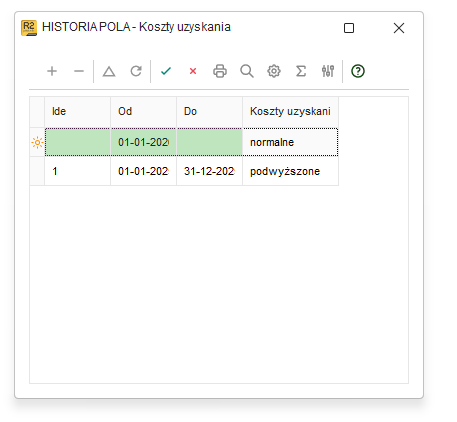Viewport: 457px width, 422px height.
Task: Click the triangle edit icon
Action: pos(109,71)
